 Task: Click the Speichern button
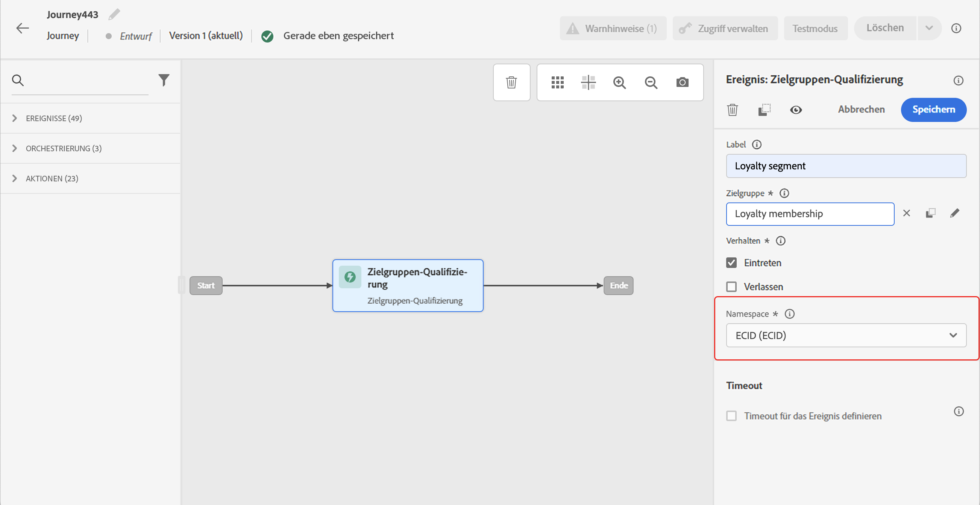(933, 110)
